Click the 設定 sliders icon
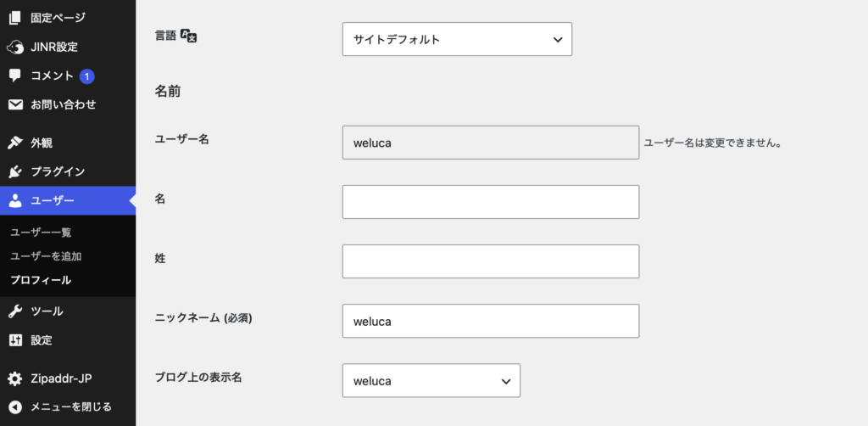Image resolution: width=868 pixels, height=426 pixels. point(15,340)
